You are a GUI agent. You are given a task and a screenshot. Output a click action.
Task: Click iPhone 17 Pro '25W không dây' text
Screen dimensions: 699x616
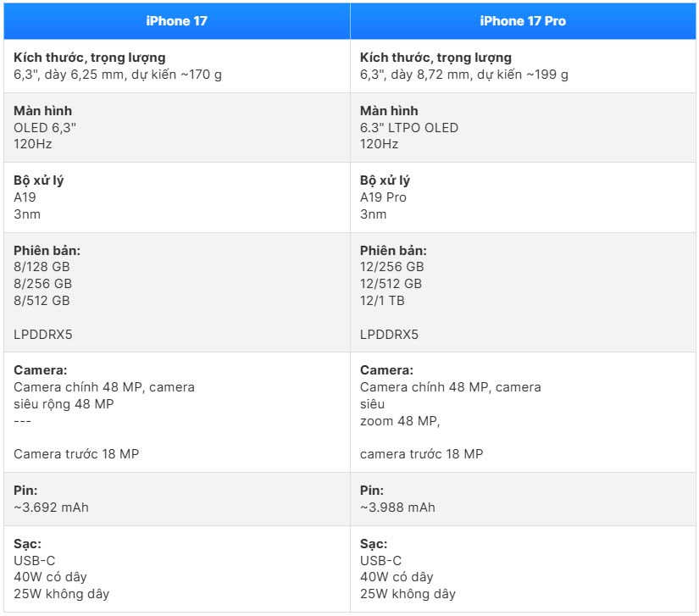(408, 594)
